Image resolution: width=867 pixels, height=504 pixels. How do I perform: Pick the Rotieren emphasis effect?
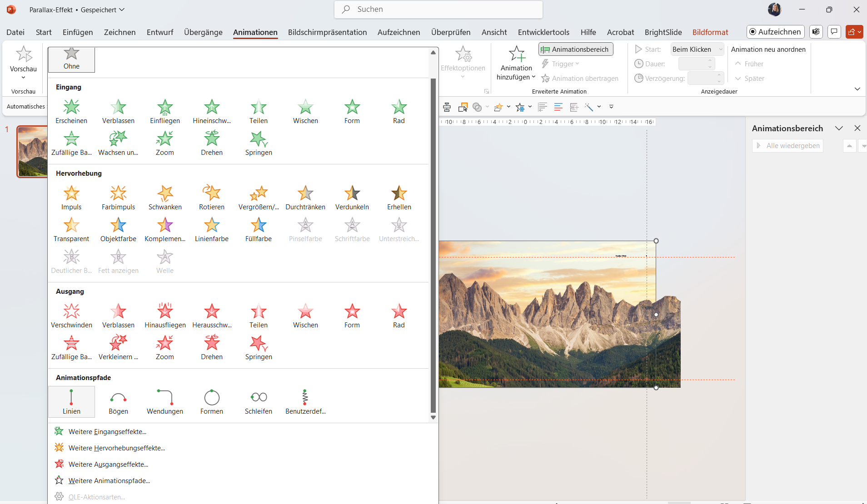pos(212,198)
